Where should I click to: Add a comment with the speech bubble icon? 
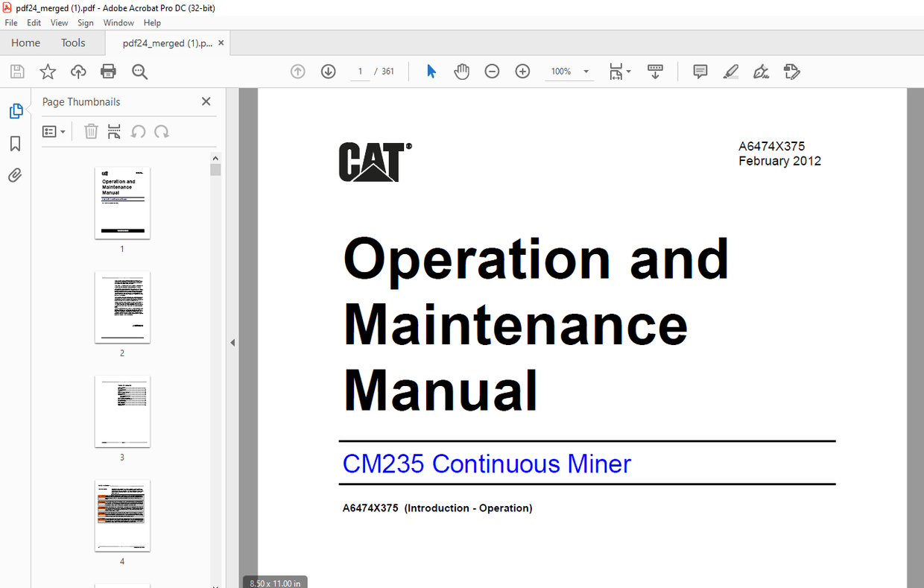700,71
